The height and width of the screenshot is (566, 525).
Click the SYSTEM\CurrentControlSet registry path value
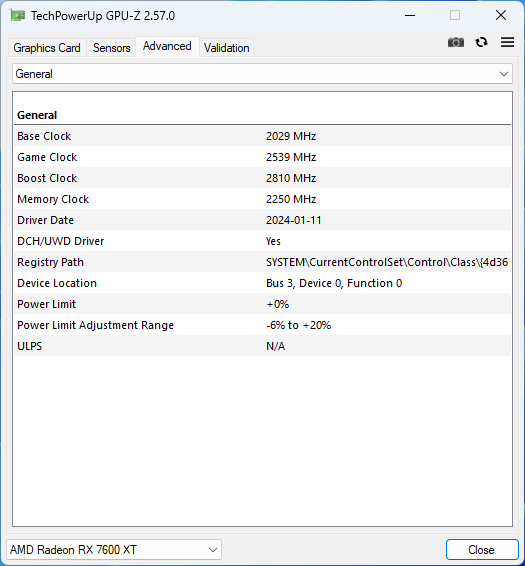(x=387, y=262)
